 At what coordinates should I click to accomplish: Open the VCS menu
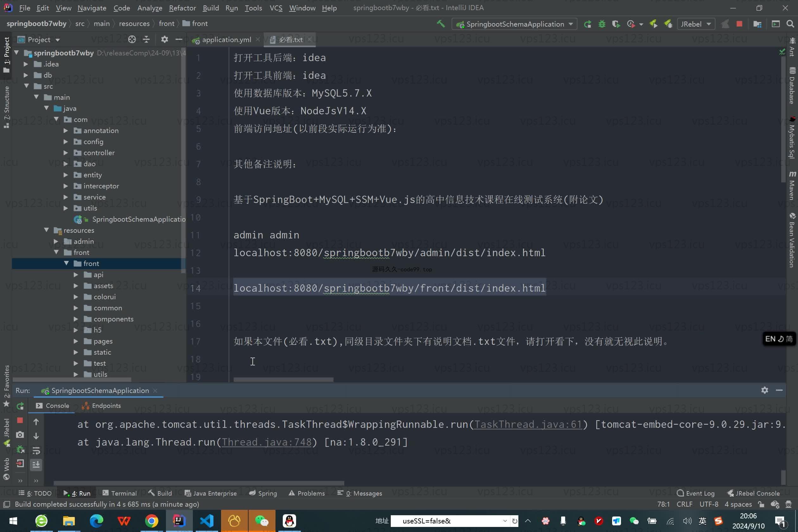pyautogui.click(x=276, y=8)
